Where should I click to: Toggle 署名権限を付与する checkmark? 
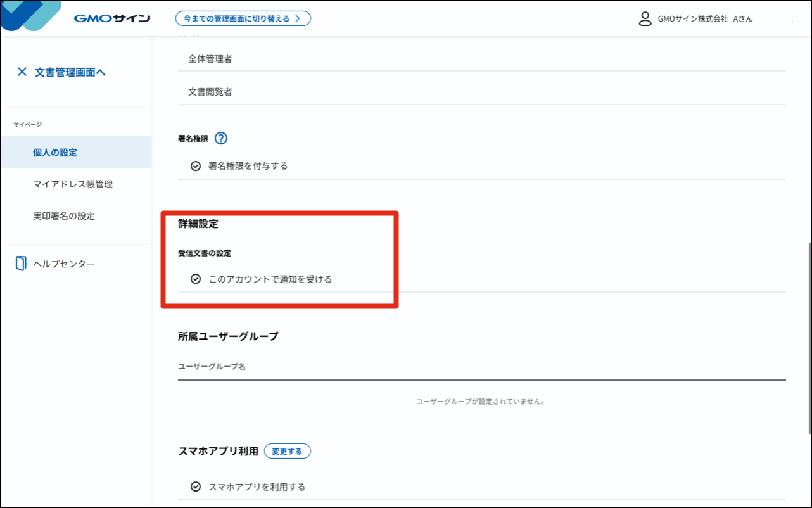[196, 166]
